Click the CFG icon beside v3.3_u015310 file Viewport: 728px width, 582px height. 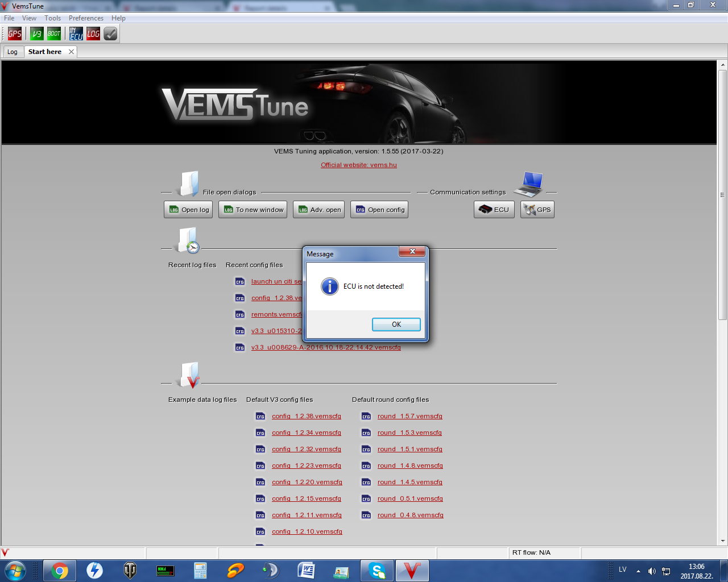[x=240, y=331]
